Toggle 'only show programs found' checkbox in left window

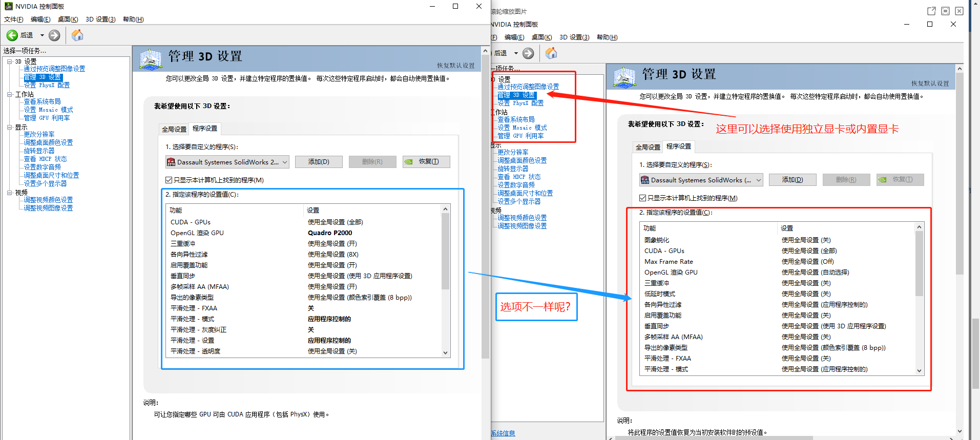pyautogui.click(x=169, y=180)
